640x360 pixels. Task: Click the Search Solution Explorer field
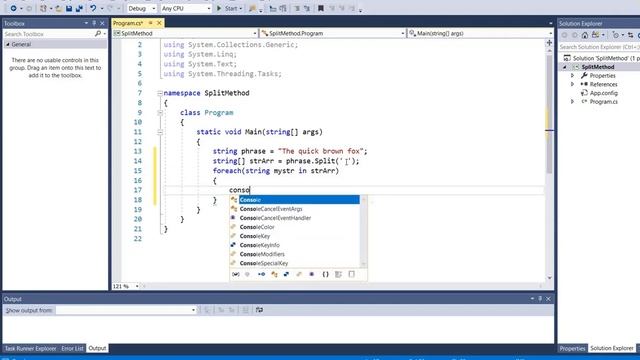click(x=599, y=47)
